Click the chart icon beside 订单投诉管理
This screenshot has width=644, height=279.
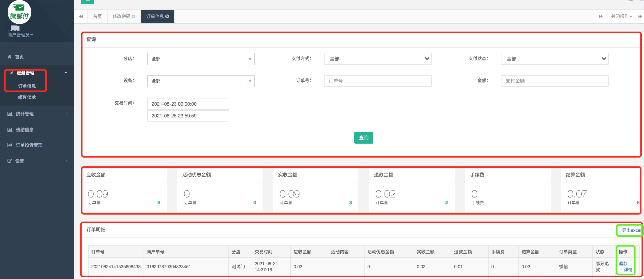[x=10, y=145]
